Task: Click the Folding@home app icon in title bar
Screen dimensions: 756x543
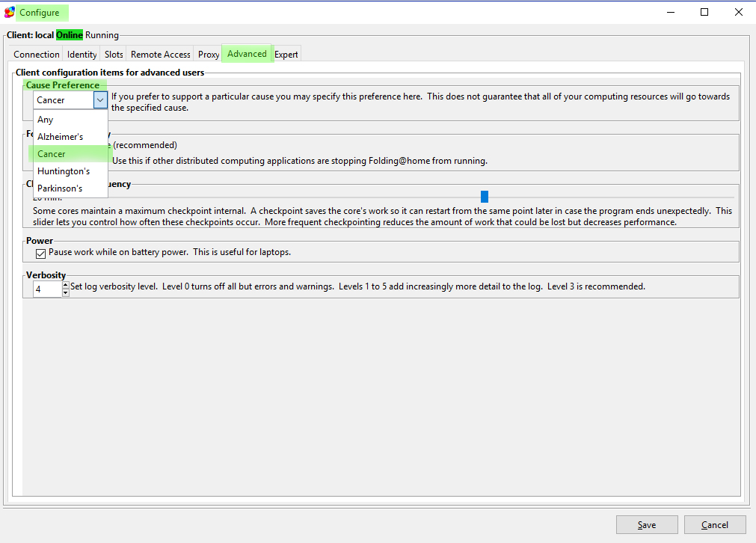Action: (x=9, y=12)
